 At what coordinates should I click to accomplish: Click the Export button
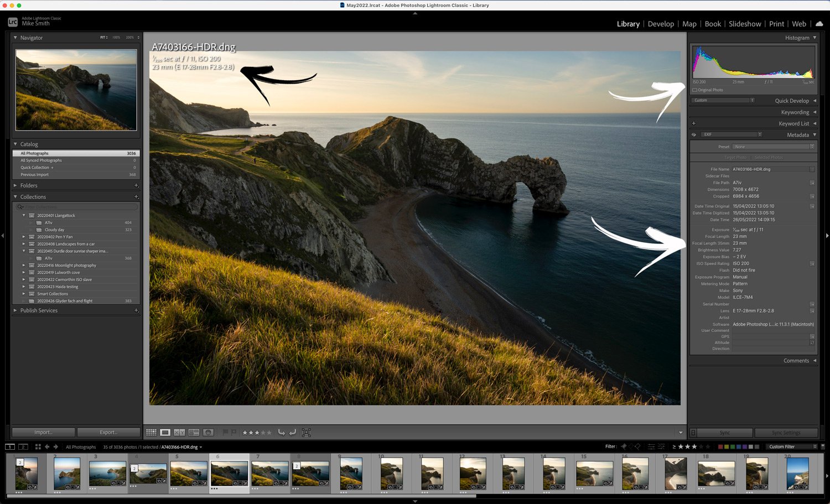(x=108, y=433)
